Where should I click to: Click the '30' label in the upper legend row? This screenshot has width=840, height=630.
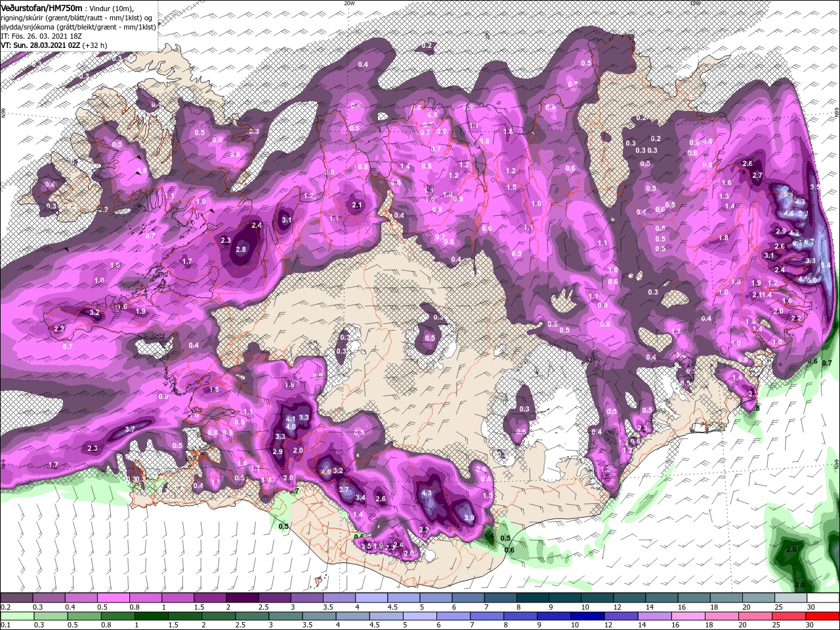pyautogui.click(x=811, y=607)
